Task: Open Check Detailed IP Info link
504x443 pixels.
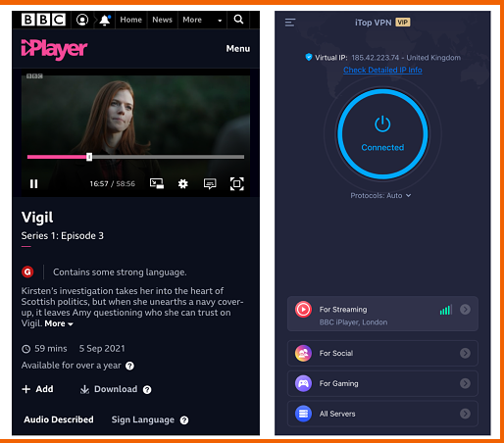Action: tap(382, 70)
